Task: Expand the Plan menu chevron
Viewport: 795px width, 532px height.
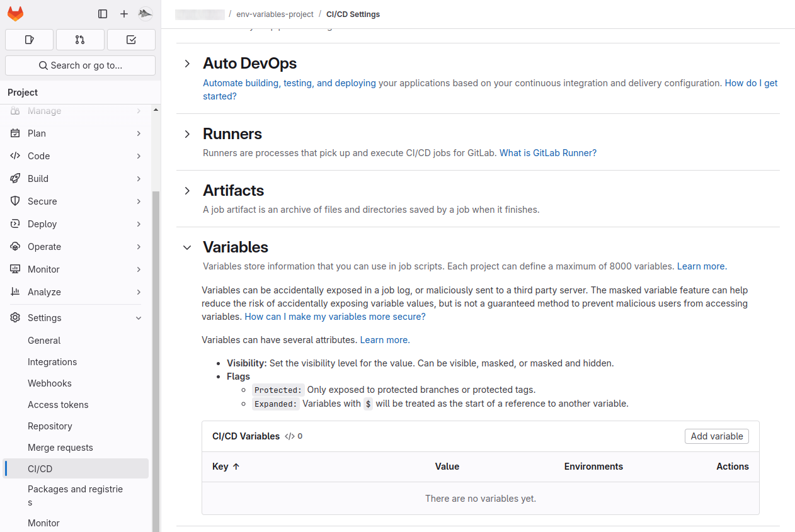Action: (x=139, y=133)
